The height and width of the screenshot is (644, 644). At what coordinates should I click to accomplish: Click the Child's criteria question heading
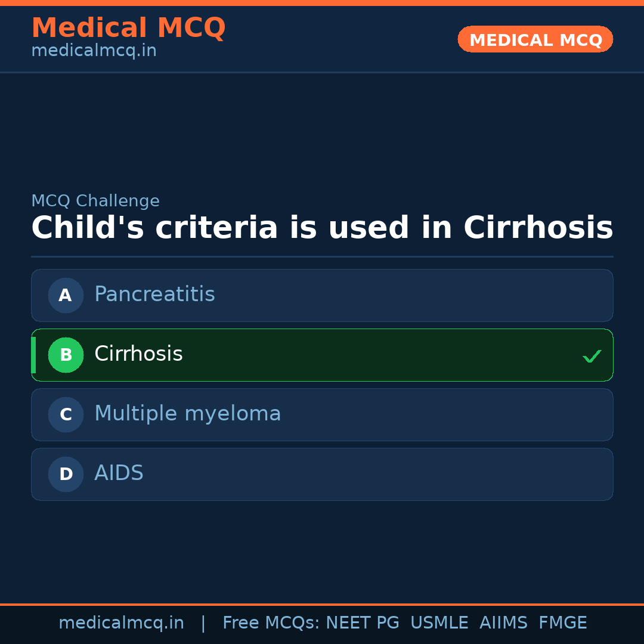(x=322, y=228)
